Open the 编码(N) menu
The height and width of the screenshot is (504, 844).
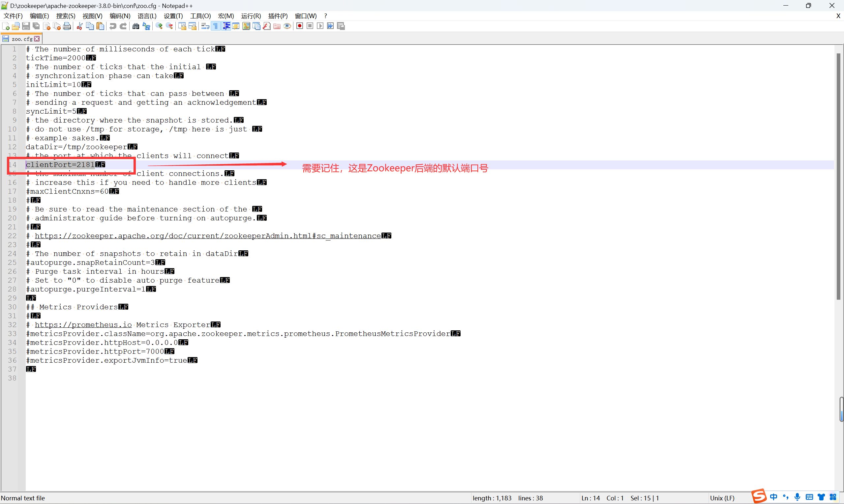120,16
